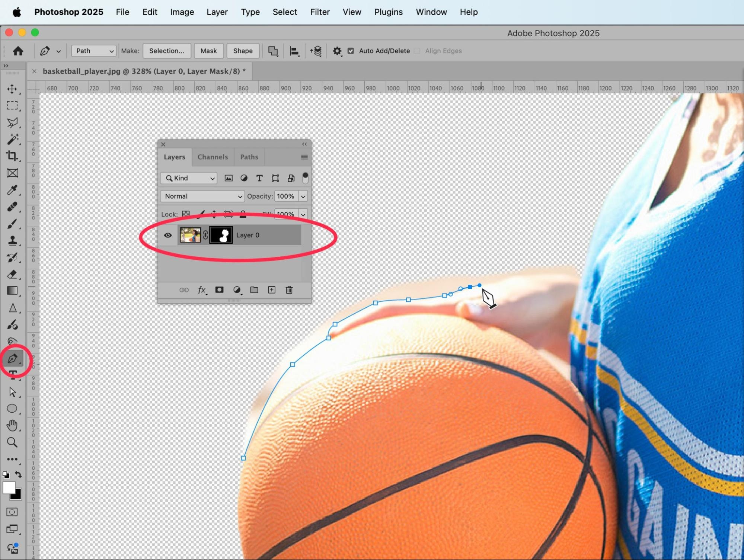
Task: Select the Path Selection arrow tool
Action: (x=12, y=392)
